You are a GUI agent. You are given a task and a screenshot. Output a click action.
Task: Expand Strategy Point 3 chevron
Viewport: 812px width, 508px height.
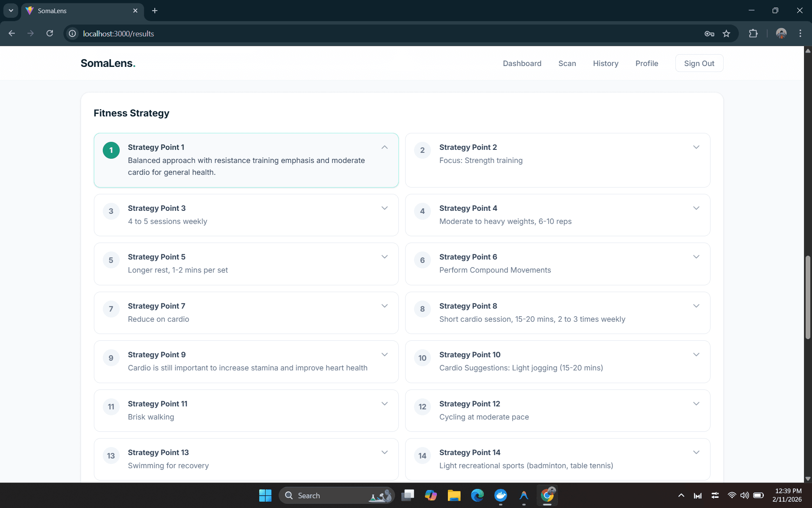pos(384,208)
